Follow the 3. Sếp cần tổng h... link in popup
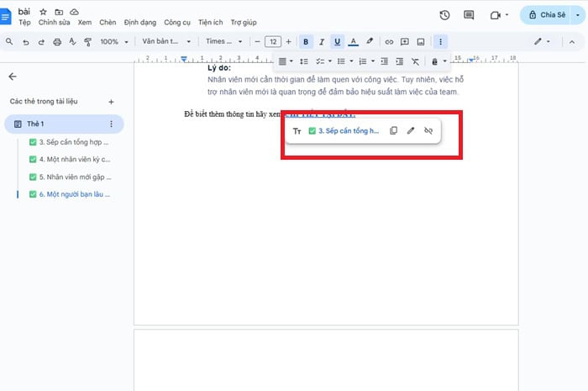The height and width of the screenshot is (391, 588). pyautogui.click(x=344, y=131)
